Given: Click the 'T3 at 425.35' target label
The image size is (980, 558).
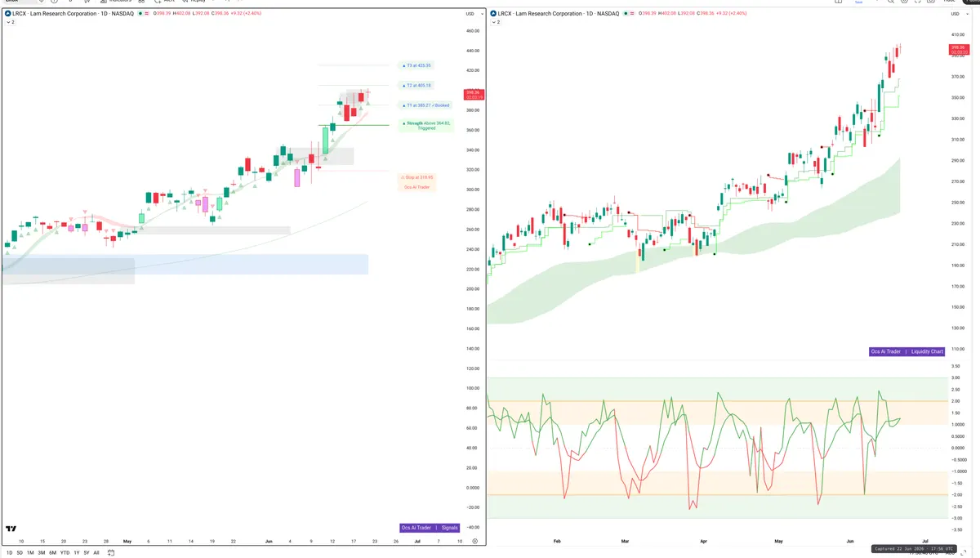Looking at the screenshot, I should point(418,65).
